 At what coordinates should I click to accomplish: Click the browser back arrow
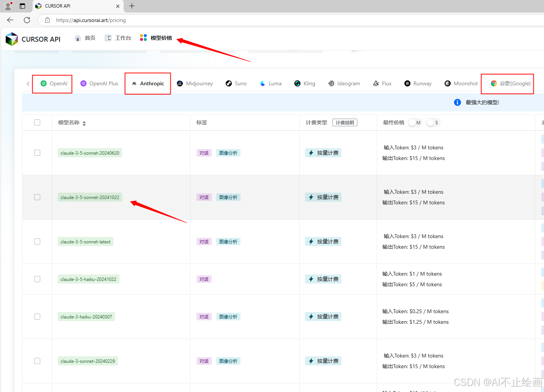tap(10, 20)
